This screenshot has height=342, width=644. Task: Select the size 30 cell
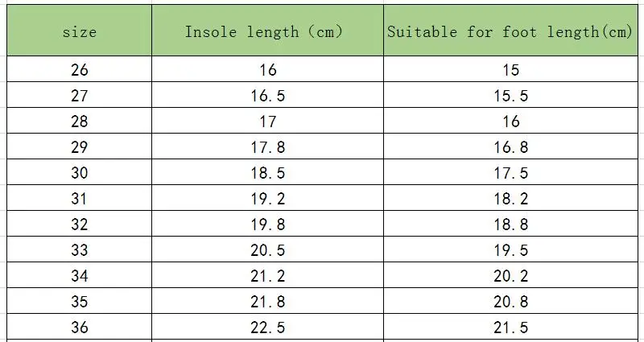[79, 173]
